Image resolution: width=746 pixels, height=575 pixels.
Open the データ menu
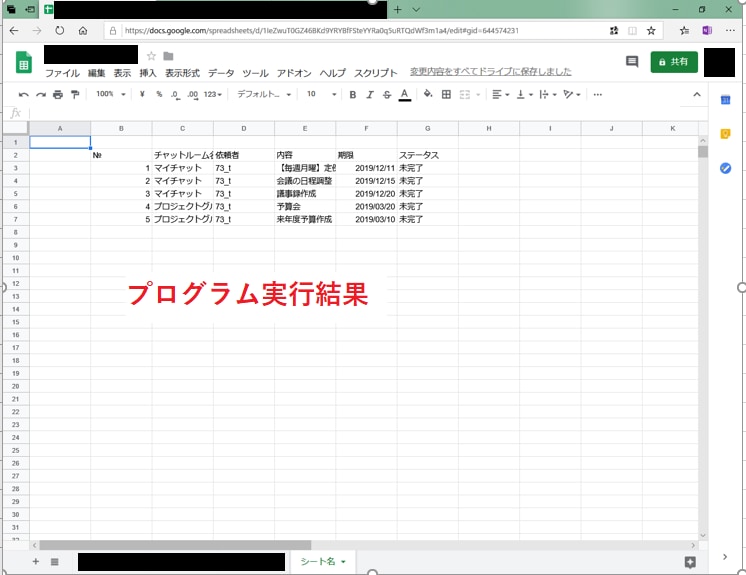(221, 73)
